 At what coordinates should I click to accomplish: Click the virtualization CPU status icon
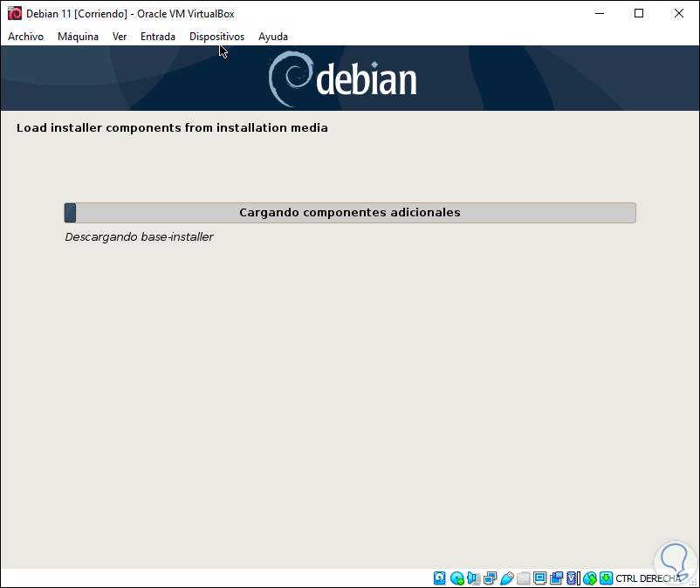coord(573,578)
